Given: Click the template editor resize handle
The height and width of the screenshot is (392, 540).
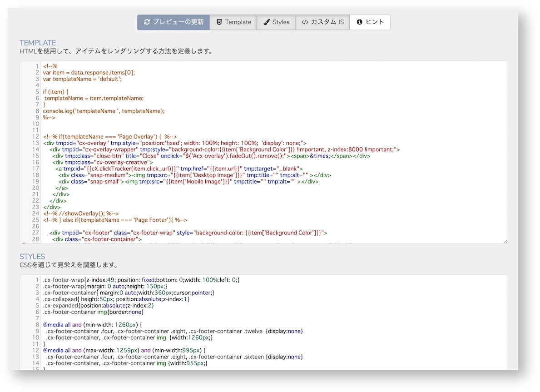Looking at the screenshot, I should point(505,241).
